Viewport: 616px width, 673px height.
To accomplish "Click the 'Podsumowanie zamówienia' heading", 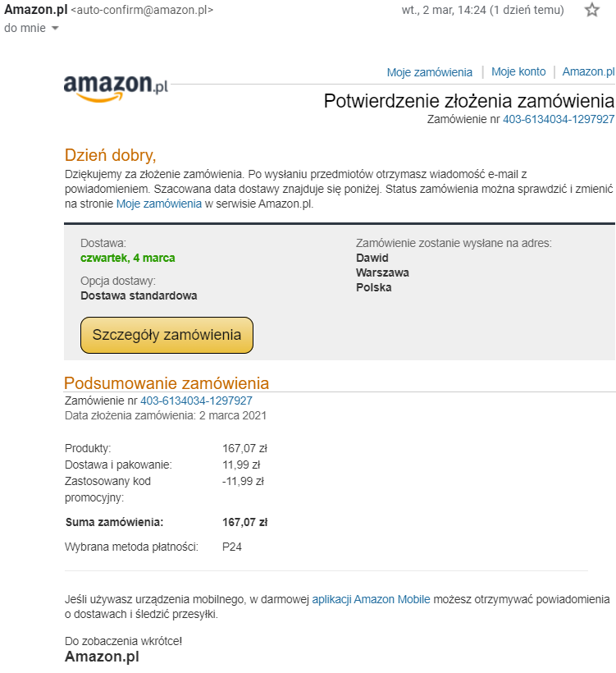I will pos(167,382).
